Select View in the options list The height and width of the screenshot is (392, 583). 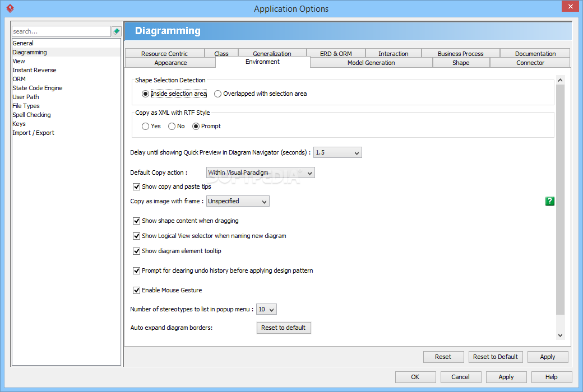pyautogui.click(x=66, y=61)
